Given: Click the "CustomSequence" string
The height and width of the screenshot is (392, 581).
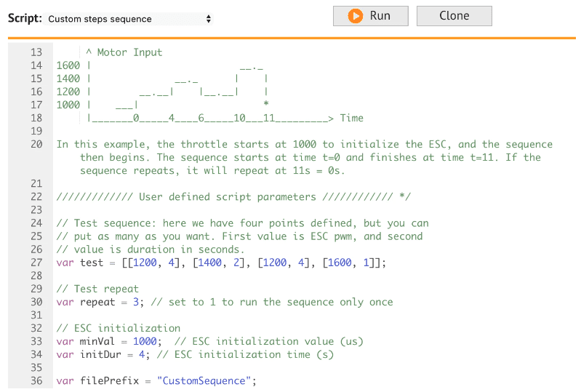Looking at the screenshot, I should tap(204, 381).
